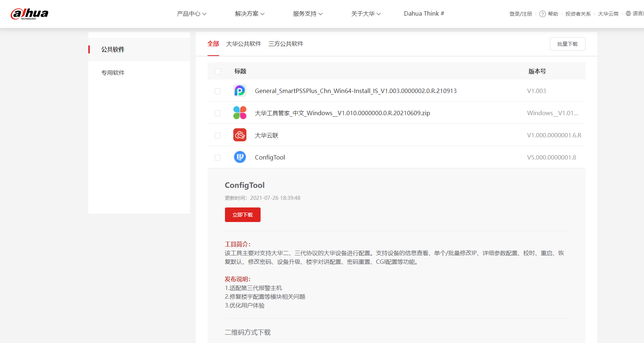Click release note 1.适配第三代报警主机

(253, 288)
